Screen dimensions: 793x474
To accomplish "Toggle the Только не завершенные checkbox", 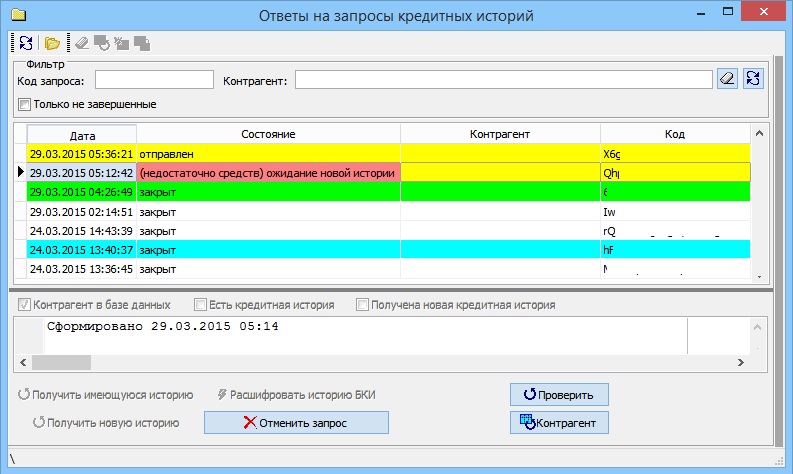I will click(x=24, y=105).
